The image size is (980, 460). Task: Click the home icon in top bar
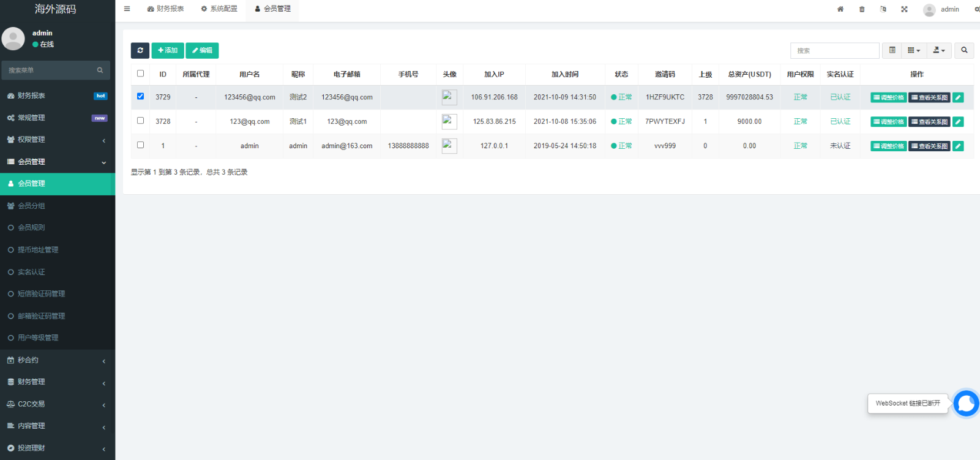pyautogui.click(x=840, y=9)
